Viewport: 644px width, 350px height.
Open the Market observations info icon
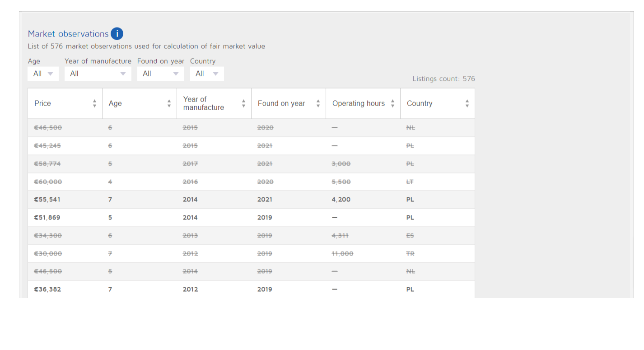click(117, 33)
